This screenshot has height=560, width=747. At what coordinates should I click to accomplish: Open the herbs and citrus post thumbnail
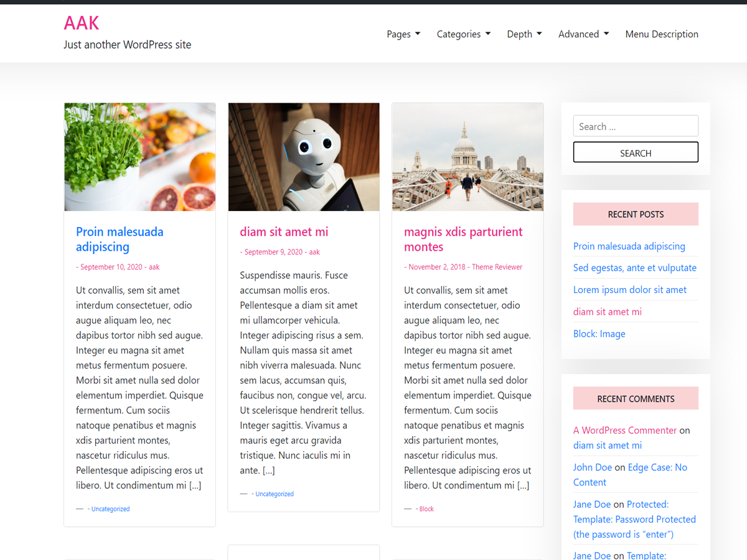(140, 157)
